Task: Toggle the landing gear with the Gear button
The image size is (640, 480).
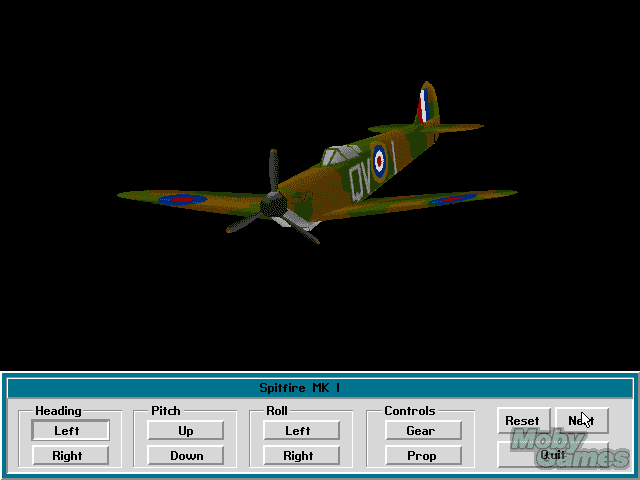Action: [x=423, y=430]
